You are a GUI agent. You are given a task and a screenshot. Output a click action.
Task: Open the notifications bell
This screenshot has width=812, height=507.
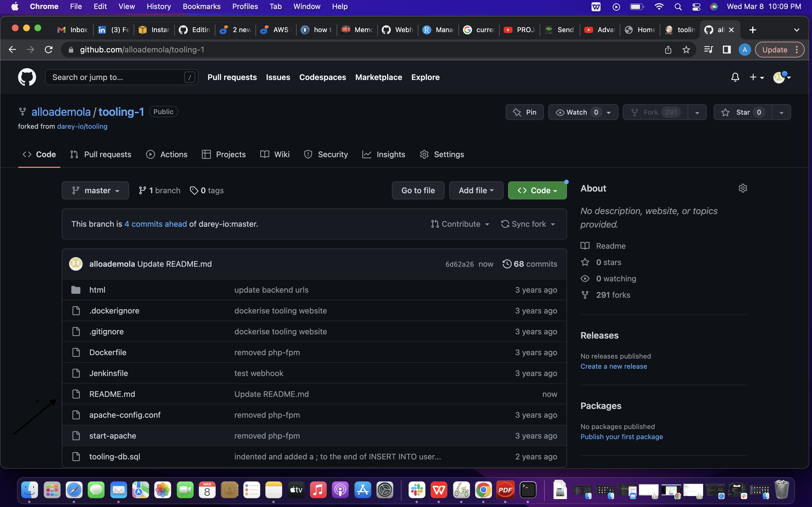[x=735, y=77]
